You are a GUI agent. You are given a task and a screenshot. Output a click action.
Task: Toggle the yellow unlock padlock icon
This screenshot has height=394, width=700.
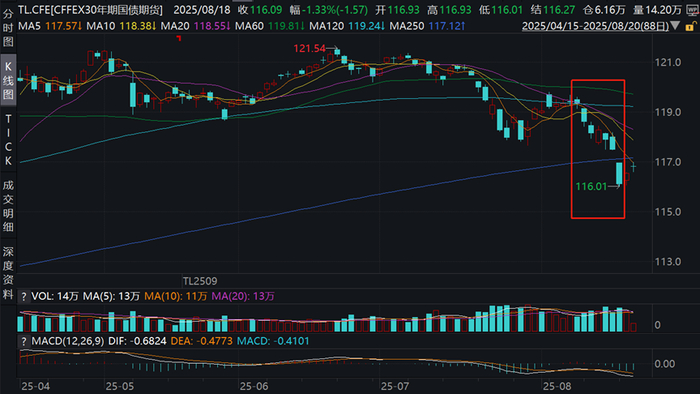pos(691,26)
